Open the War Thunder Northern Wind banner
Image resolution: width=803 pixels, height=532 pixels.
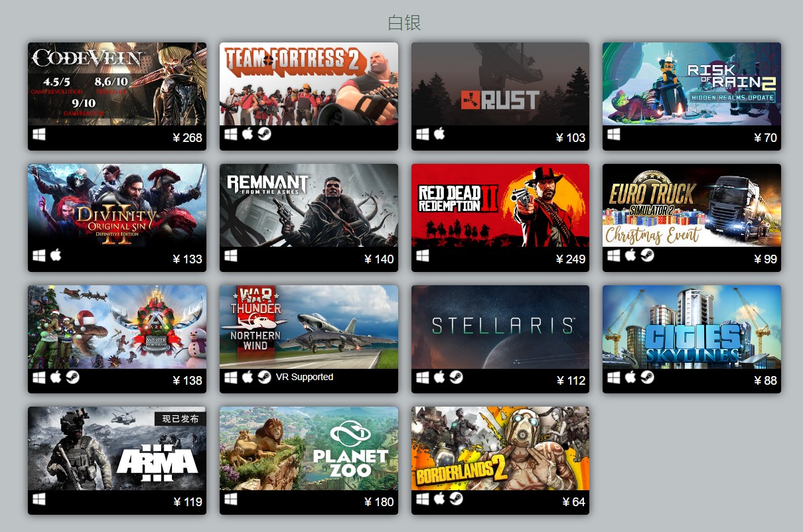[x=309, y=326]
